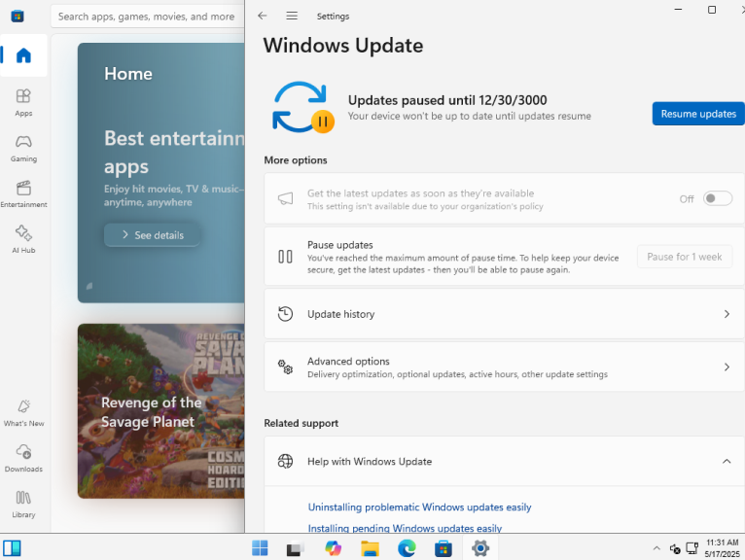
Task: Click See details on entertainment banner
Action: (152, 235)
